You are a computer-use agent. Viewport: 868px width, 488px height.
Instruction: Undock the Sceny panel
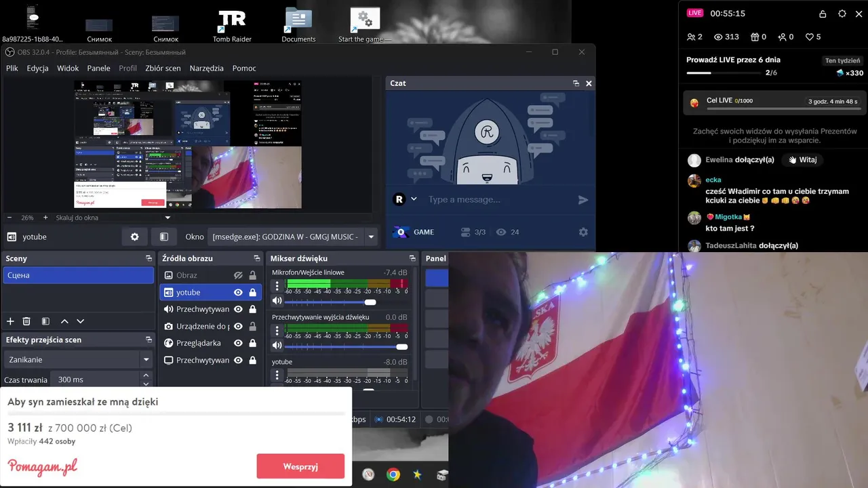click(149, 258)
